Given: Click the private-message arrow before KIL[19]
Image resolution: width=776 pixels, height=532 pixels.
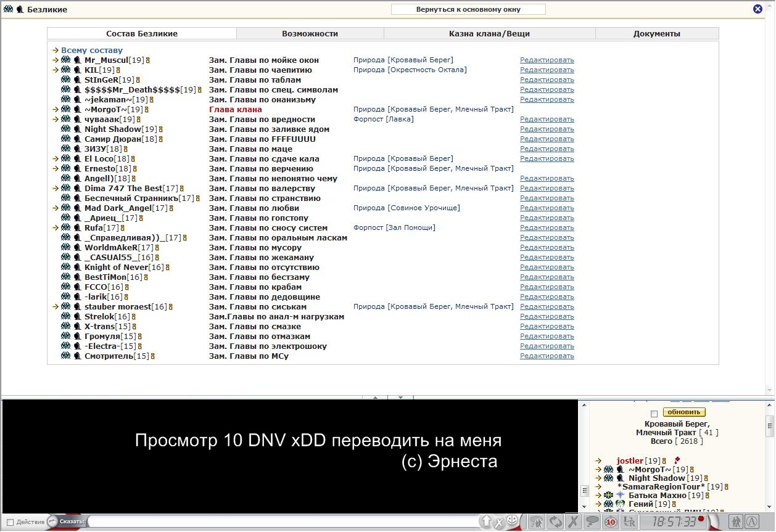Looking at the screenshot, I should (56, 70).
